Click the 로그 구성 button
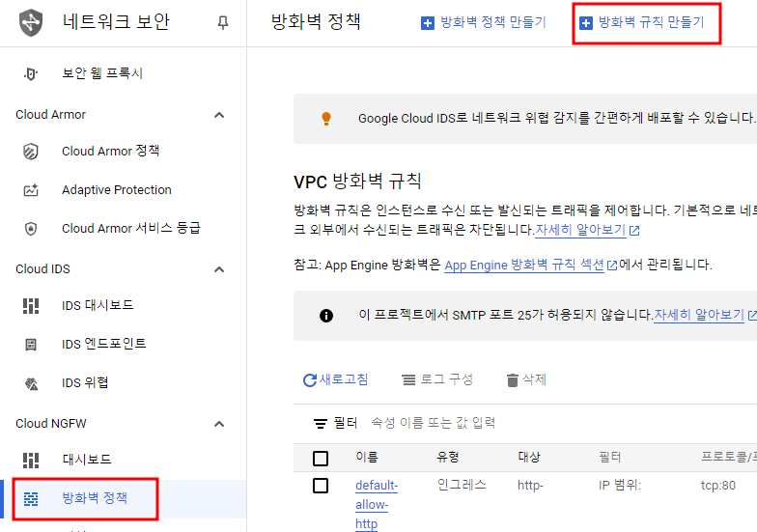This screenshot has height=532, width=757. [x=437, y=380]
